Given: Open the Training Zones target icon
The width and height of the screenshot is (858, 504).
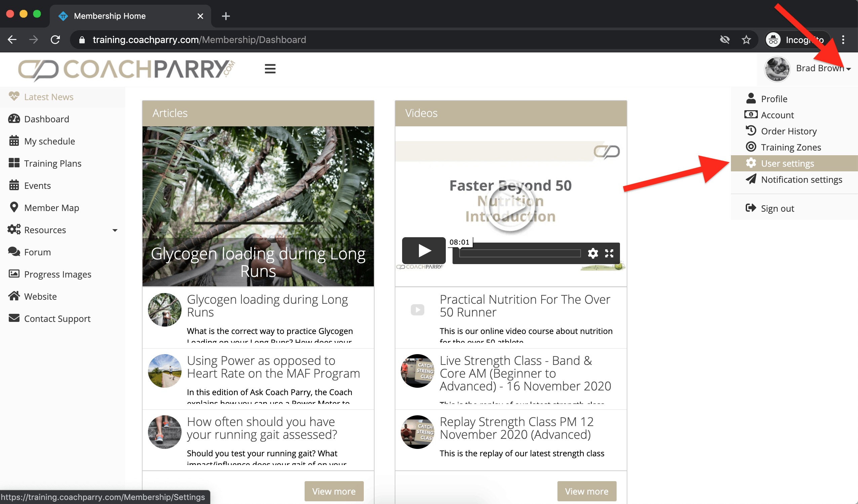Looking at the screenshot, I should [751, 147].
